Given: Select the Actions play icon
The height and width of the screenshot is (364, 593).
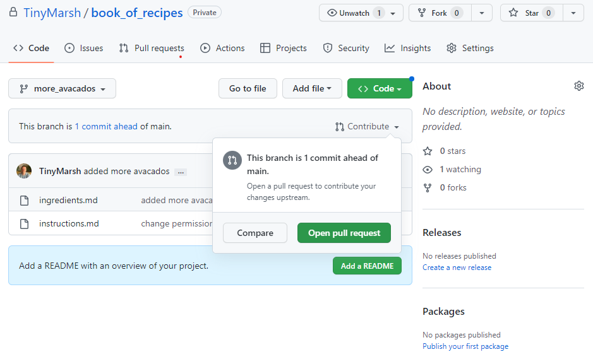Looking at the screenshot, I should (205, 47).
